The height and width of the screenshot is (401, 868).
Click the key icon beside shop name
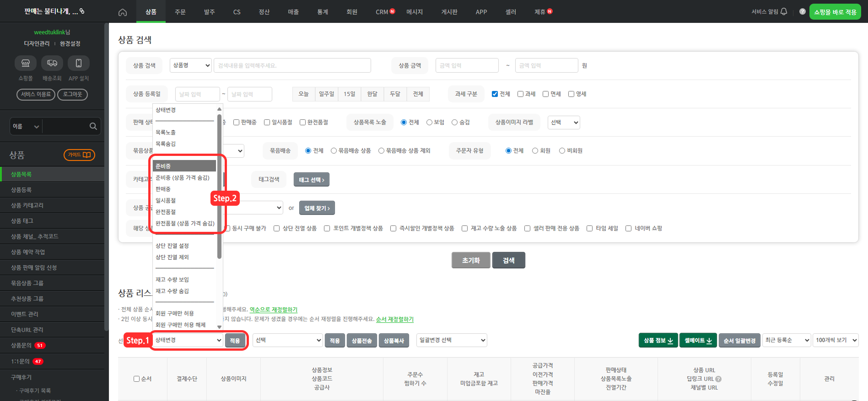[x=82, y=11]
